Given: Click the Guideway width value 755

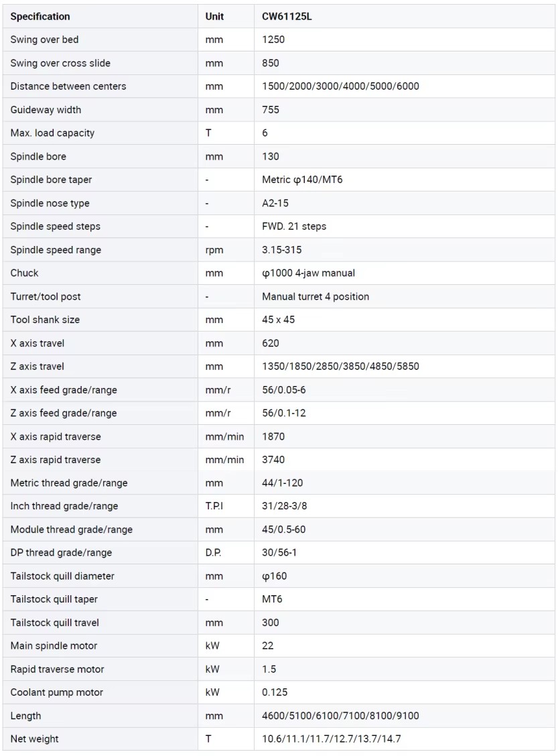Looking at the screenshot, I should pyautogui.click(x=271, y=109).
